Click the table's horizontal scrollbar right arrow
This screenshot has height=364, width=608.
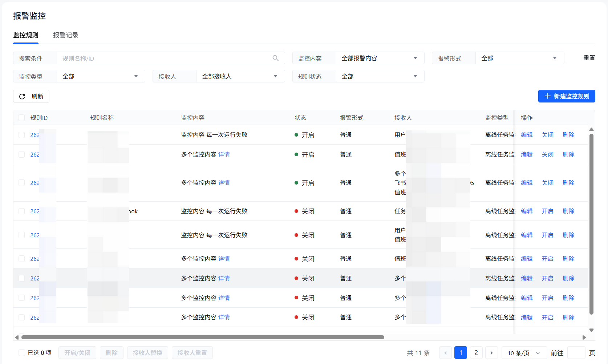tap(584, 337)
